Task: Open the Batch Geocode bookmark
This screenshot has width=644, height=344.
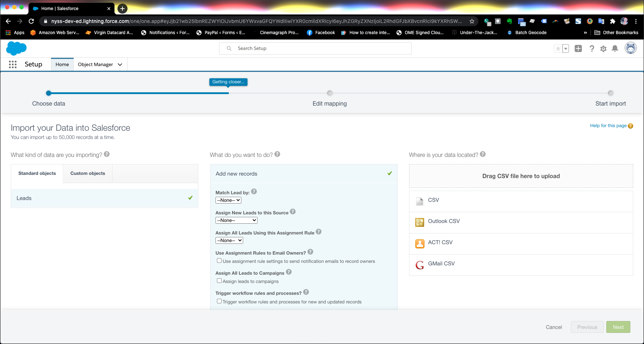Action: point(527,33)
